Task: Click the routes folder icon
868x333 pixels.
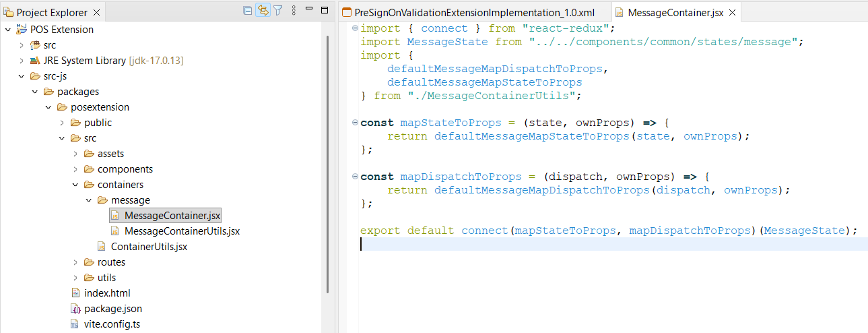Action: pyautogui.click(x=88, y=262)
